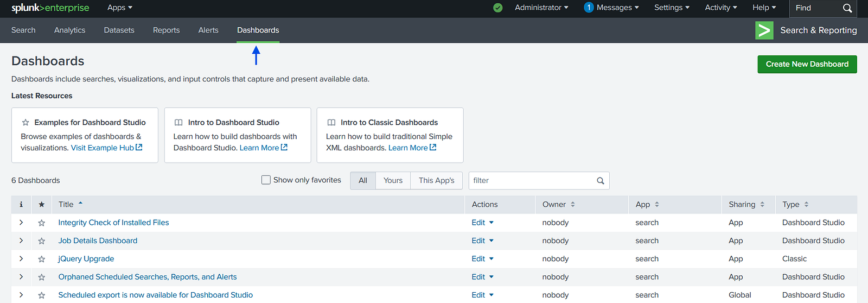The width and height of the screenshot is (868, 303).
Task: Select the All filter toggle
Action: click(363, 180)
